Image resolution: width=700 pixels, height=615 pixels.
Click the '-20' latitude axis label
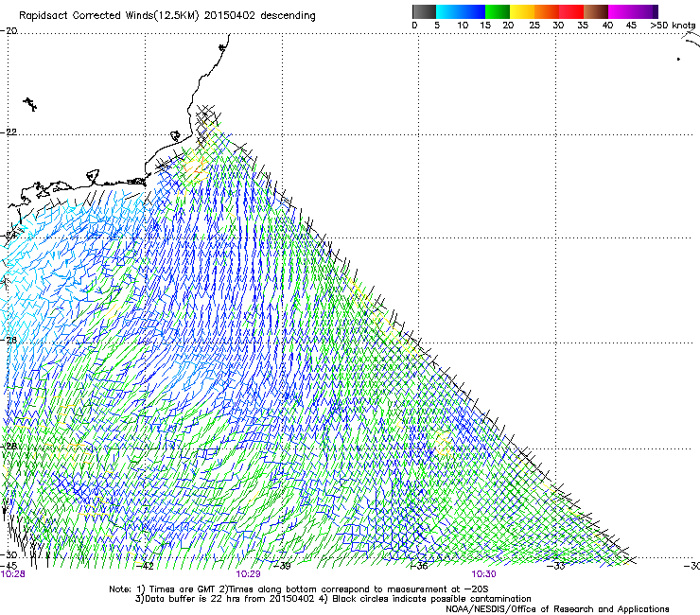9,31
